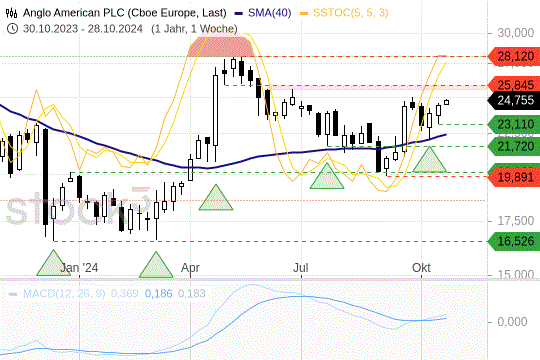The image size is (540, 360).
Task: Click the green triangle signal beside Jan '24 label
Action: click(53, 265)
